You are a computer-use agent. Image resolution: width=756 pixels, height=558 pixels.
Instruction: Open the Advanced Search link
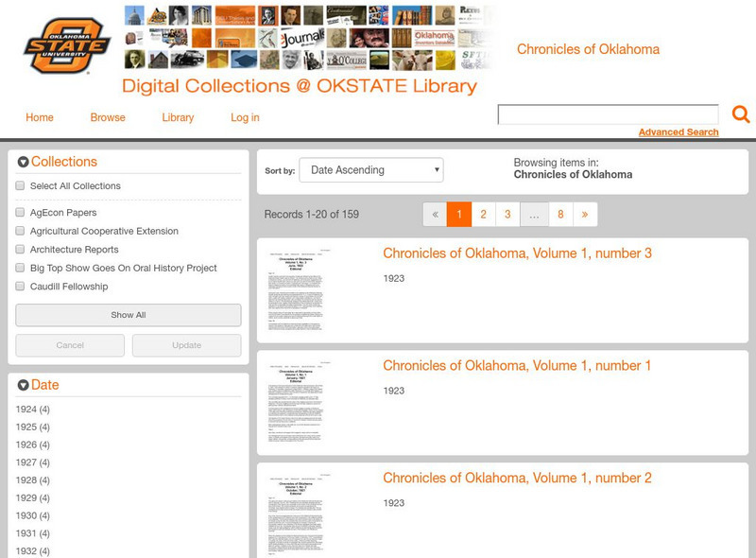pos(679,132)
